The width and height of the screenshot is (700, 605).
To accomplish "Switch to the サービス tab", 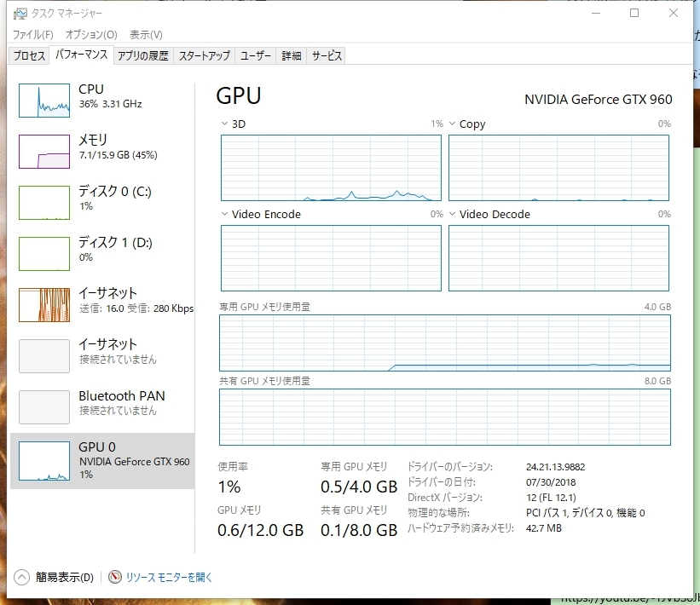I will click(327, 56).
